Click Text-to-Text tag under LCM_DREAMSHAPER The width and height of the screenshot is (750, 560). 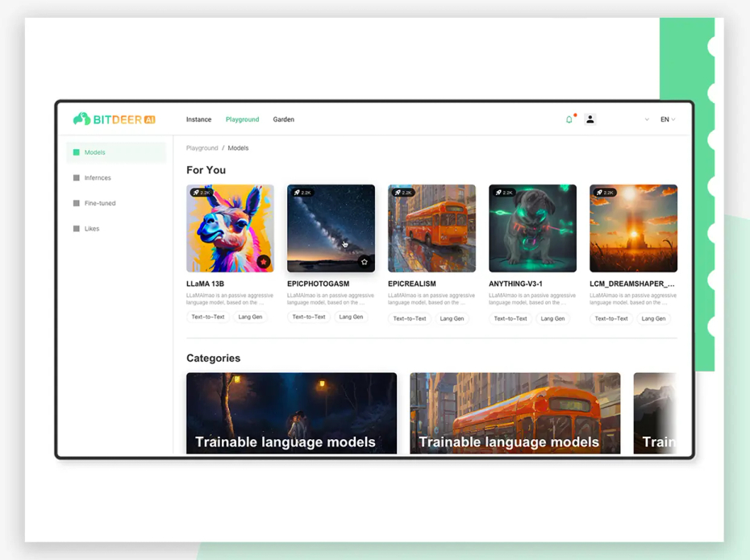pyautogui.click(x=611, y=318)
